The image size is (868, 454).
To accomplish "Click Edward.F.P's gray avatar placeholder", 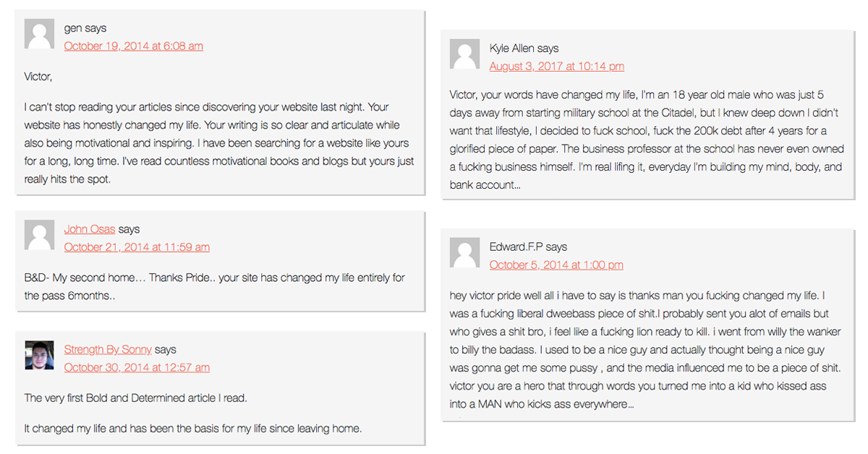I will 464,254.
